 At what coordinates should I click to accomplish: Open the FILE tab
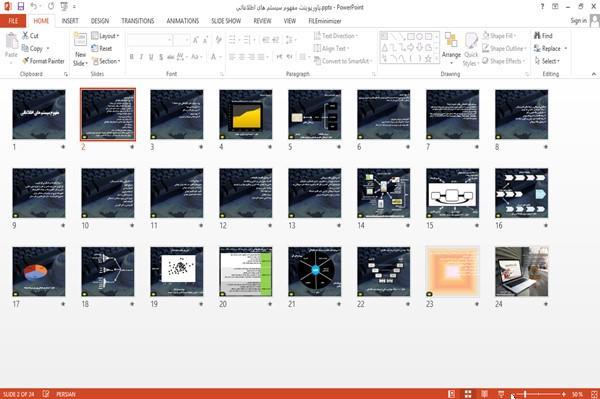click(x=13, y=21)
